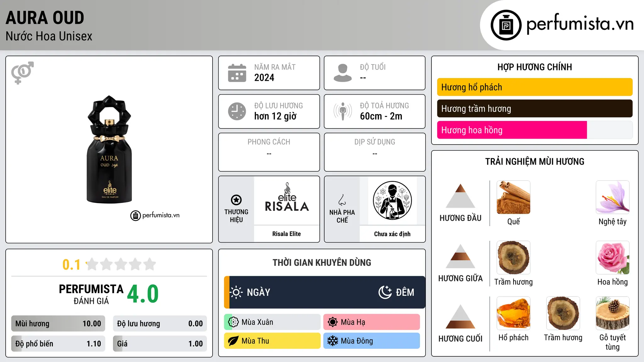Click the THỜI GIAN KHUYÊN DÙNG heading
The image size is (644, 362).
pyautogui.click(x=322, y=262)
